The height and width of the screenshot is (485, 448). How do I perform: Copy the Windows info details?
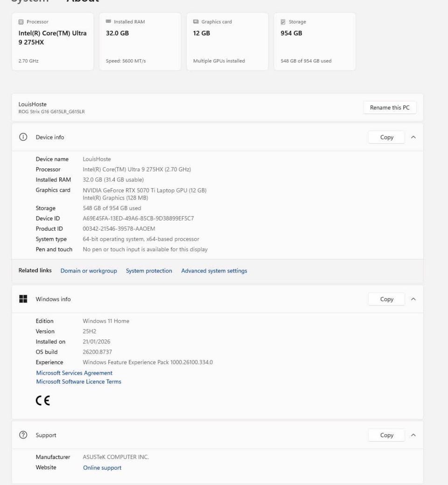pos(386,299)
